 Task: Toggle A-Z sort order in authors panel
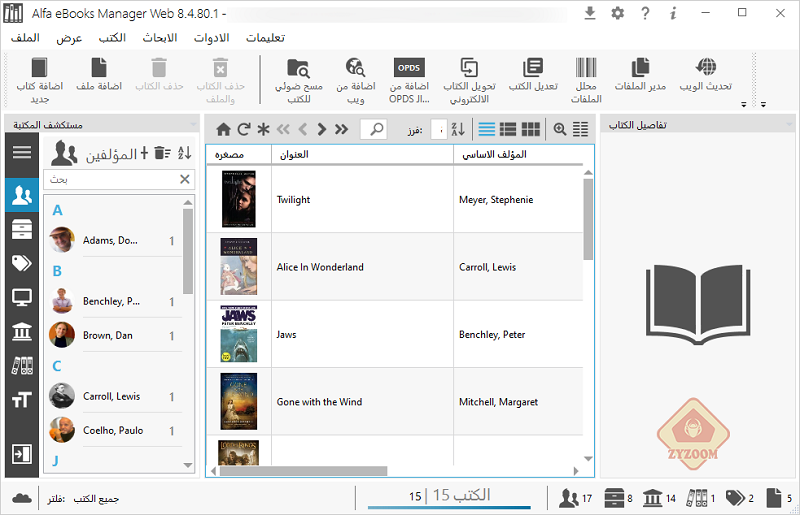point(184,153)
